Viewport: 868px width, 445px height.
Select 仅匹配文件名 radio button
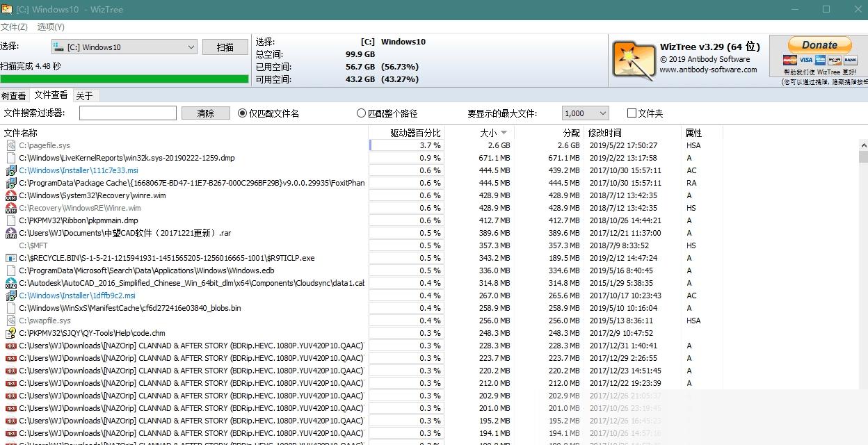click(x=268, y=113)
